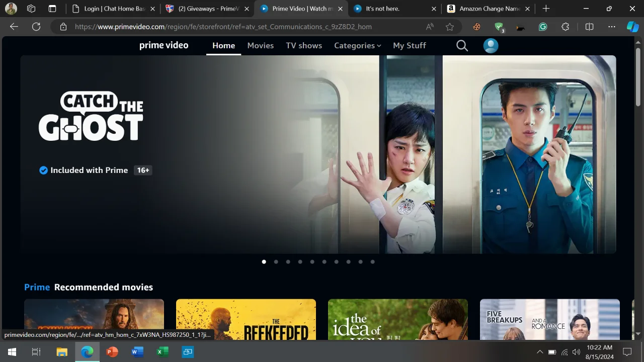This screenshot has width=644, height=362.
Task: Open Edge profile picture in title bar
Action: 11,9
